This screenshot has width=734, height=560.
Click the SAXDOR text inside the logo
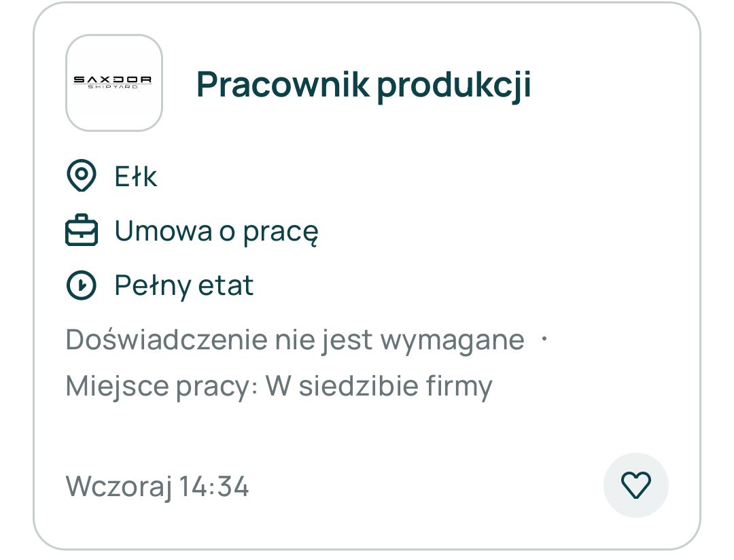pos(113,79)
